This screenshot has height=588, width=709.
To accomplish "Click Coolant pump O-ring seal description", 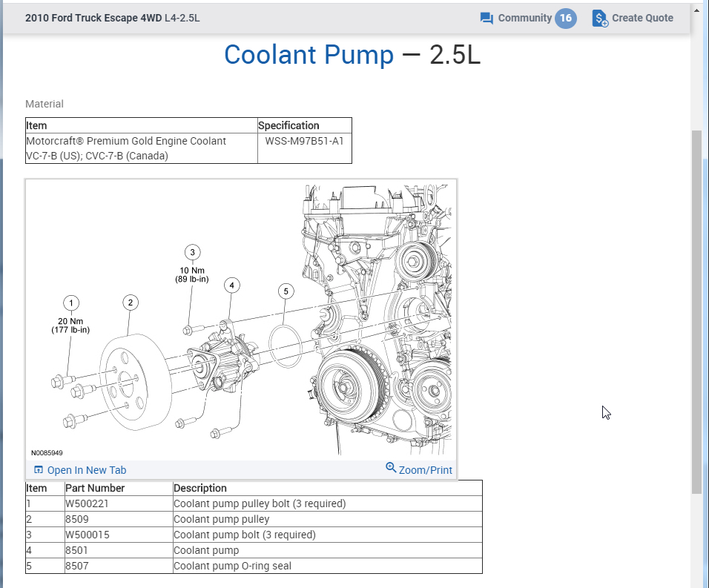I will [232, 566].
